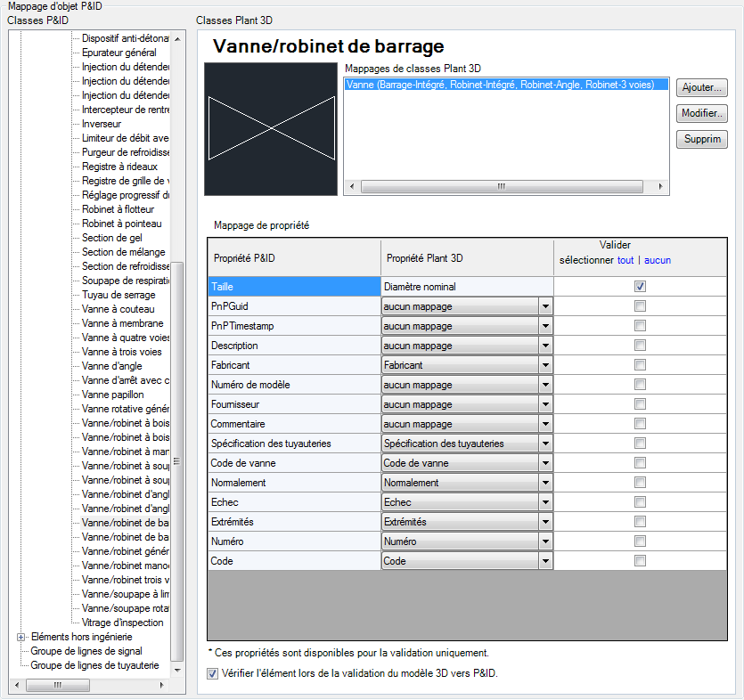
Task: Check the Valider box for Code
Action: point(640,560)
